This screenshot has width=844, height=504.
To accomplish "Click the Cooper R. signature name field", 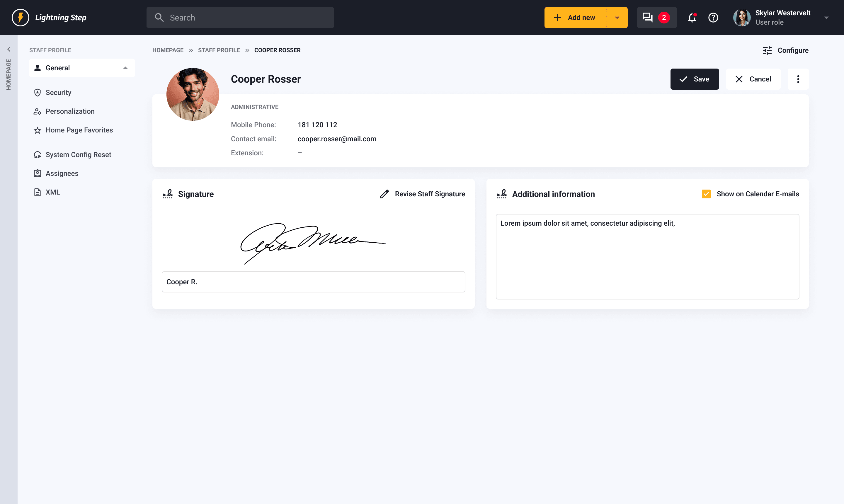I will pos(313,282).
